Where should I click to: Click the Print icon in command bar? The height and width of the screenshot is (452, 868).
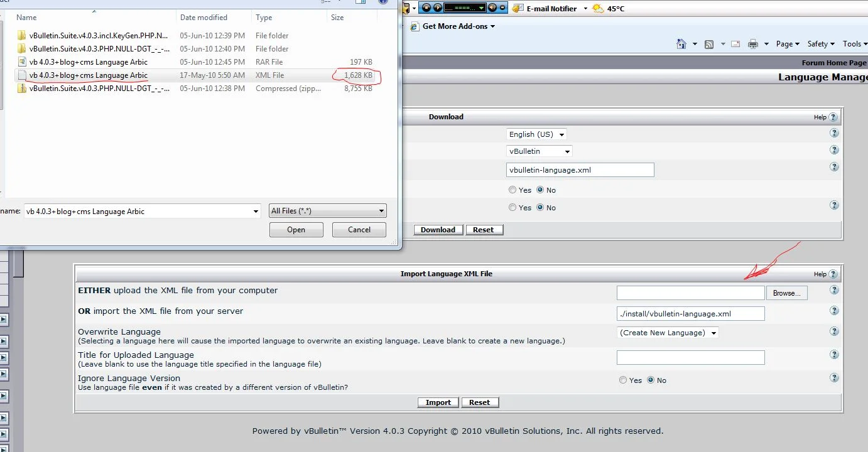click(x=753, y=44)
